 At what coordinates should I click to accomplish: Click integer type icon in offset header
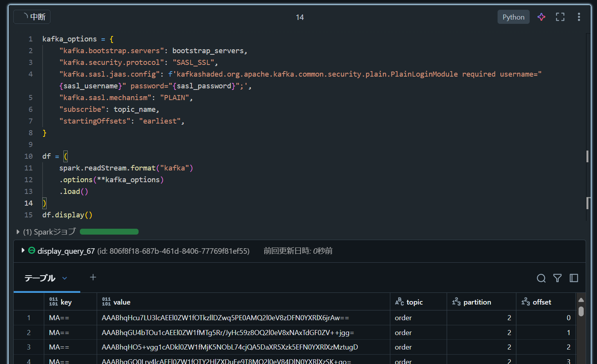click(x=525, y=301)
